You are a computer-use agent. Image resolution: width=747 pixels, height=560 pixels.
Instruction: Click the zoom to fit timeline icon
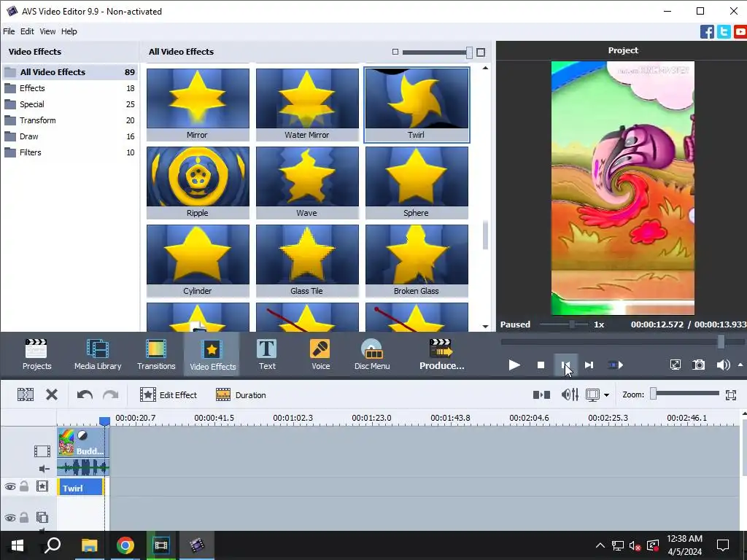point(731,394)
